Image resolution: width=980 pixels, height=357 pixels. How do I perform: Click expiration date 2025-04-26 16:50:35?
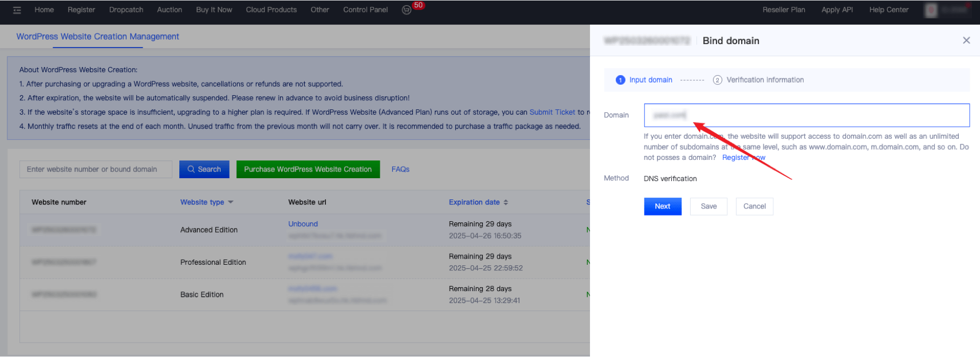[x=485, y=236]
